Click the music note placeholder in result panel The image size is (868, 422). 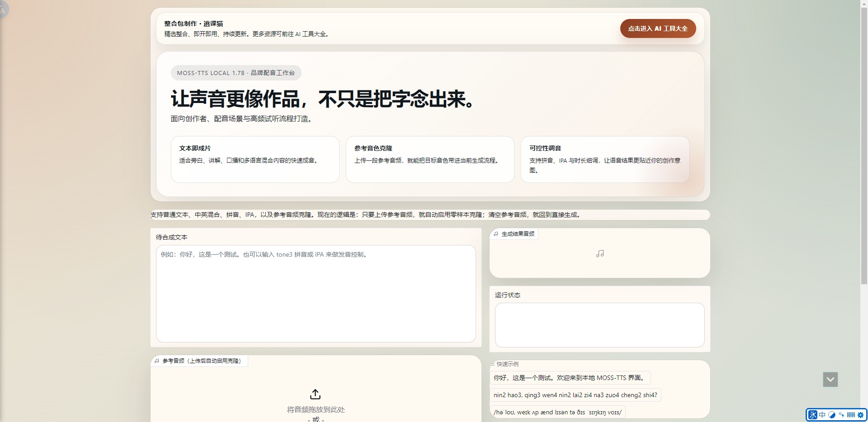tap(599, 253)
